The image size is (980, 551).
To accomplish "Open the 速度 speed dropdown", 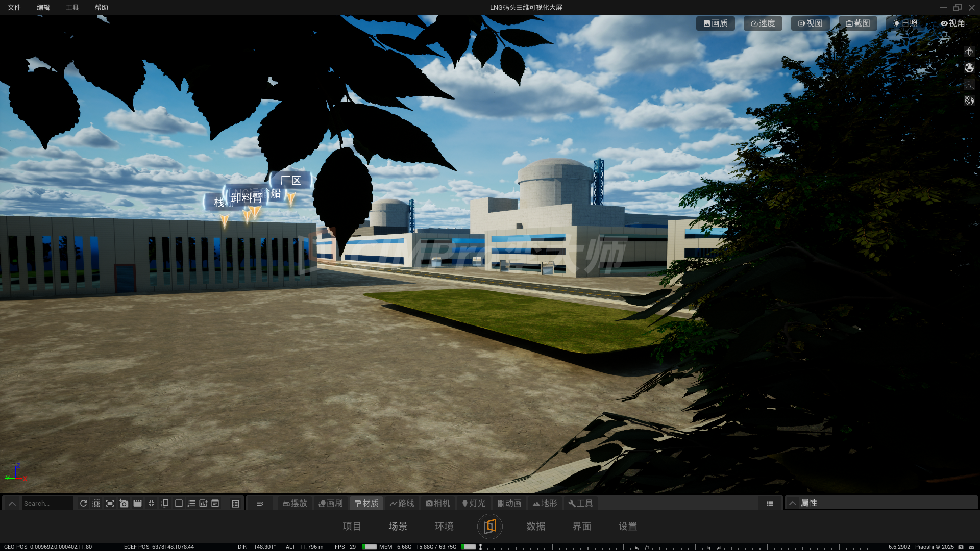I will click(763, 23).
